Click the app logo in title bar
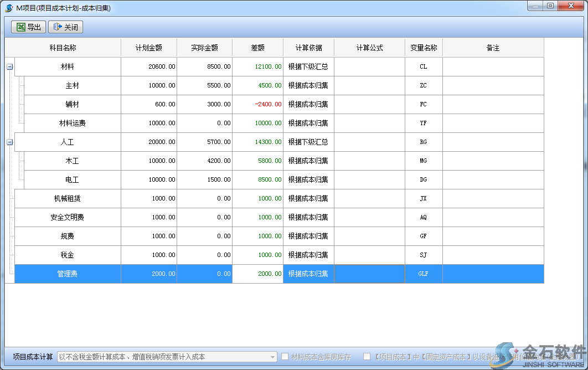This screenshot has height=370, width=588. pos(9,7)
